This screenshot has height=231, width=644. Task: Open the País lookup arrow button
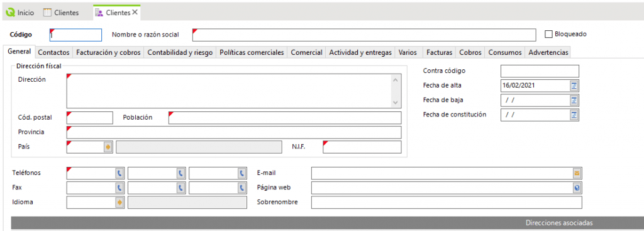coord(108,147)
